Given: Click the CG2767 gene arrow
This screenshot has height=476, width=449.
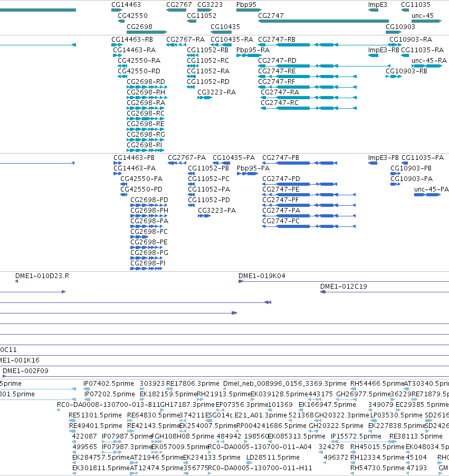Looking at the screenshot, I should 176,10.
